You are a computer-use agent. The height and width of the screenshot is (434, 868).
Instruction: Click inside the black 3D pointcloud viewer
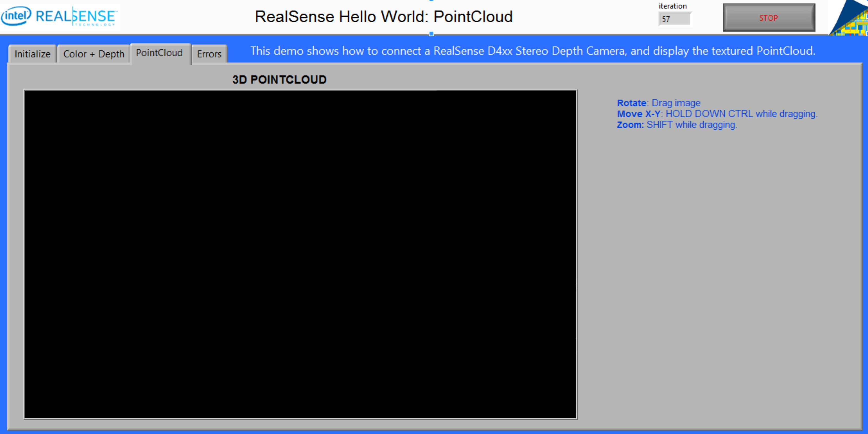click(x=300, y=254)
